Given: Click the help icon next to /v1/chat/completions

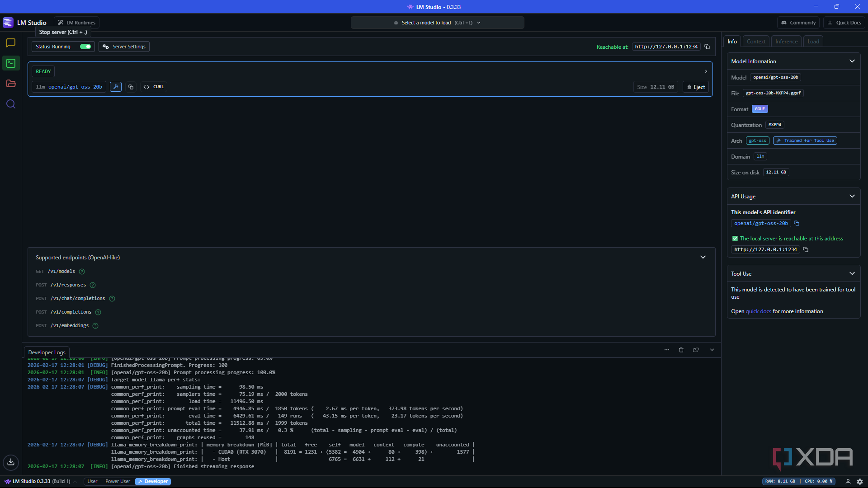Looking at the screenshot, I should pyautogui.click(x=112, y=299).
